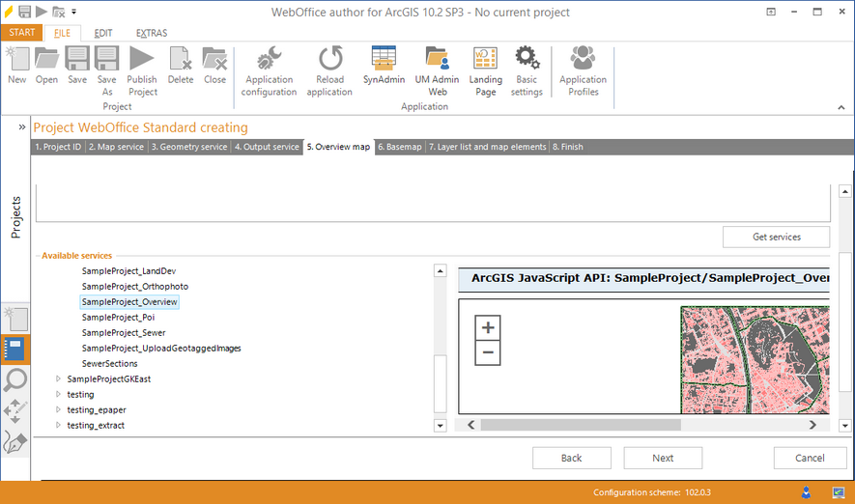Image resolution: width=855 pixels, height=504 pixels.
Task: Expand the testing_extract folder node
Action: coord(58,425)
